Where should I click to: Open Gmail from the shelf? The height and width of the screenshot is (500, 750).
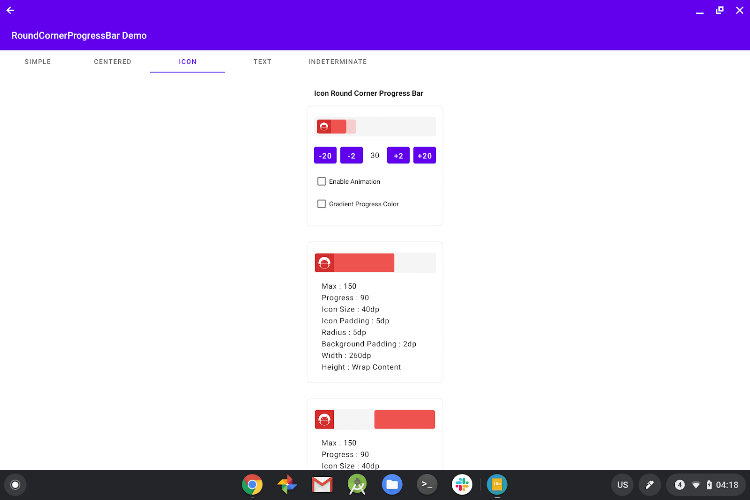(321, 485)
